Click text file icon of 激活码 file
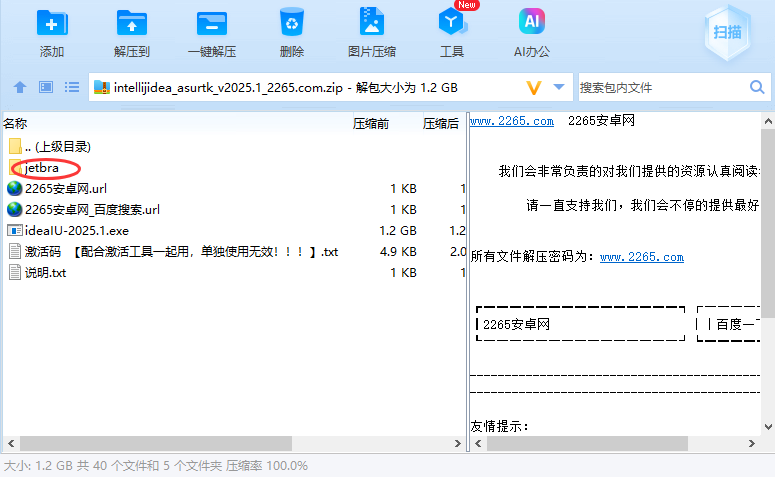The image size is (775, 477). click(x=15, y=252)
